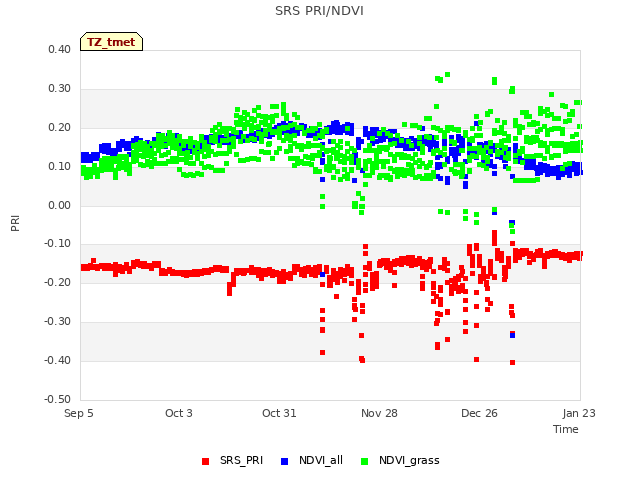The width and height of the screenshot is (640, 480).
Task: Click the green NDVI_grass legend swatch
Action: tap(364, 461)
